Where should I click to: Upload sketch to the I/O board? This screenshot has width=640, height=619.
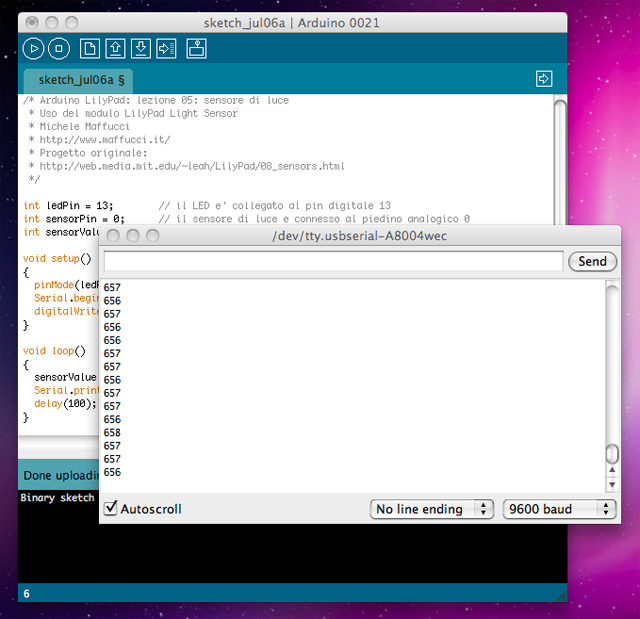tap(166, 48)
